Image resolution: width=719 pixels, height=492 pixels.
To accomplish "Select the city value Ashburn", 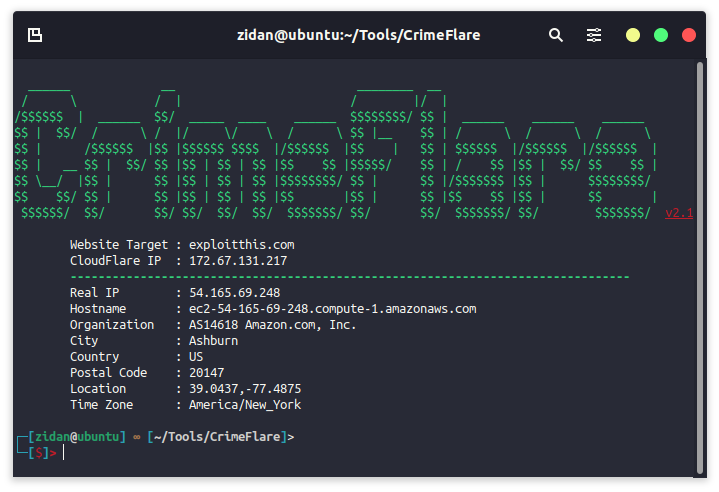I will (x=213, y=341).
